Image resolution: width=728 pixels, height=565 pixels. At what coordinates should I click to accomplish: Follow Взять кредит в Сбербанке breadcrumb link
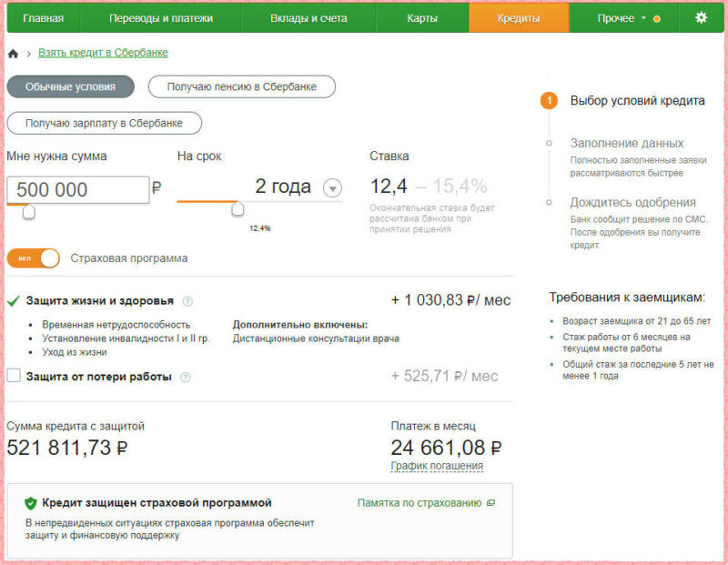[103, 53]
